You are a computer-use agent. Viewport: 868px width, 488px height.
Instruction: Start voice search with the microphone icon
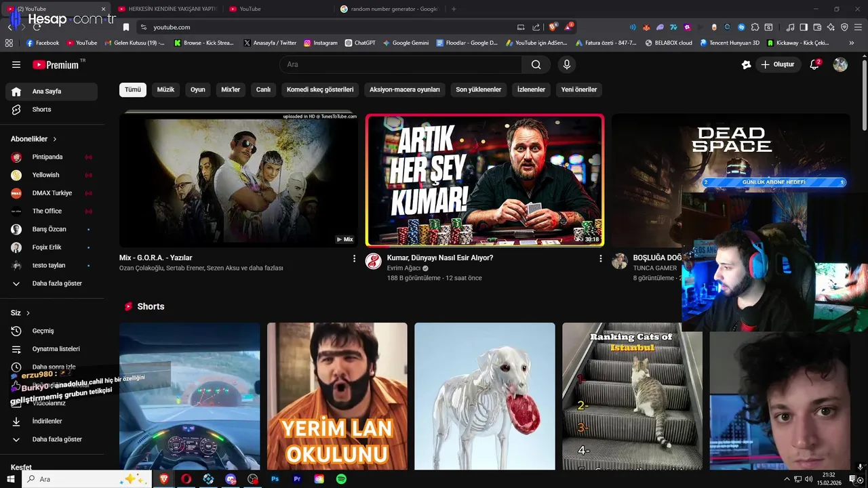pyautogui.click(x=567, y=64)
